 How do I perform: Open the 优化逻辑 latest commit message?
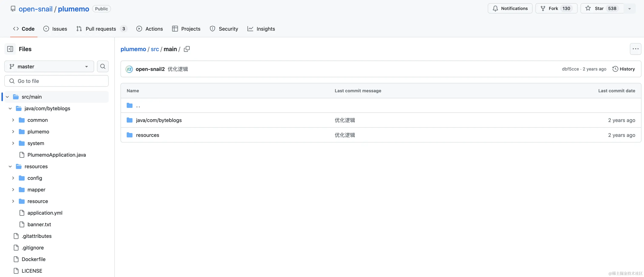tap(178, 69)
